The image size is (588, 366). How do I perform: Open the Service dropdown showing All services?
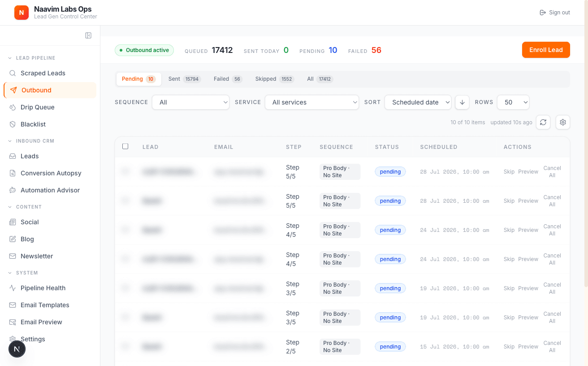coord(312,102)
